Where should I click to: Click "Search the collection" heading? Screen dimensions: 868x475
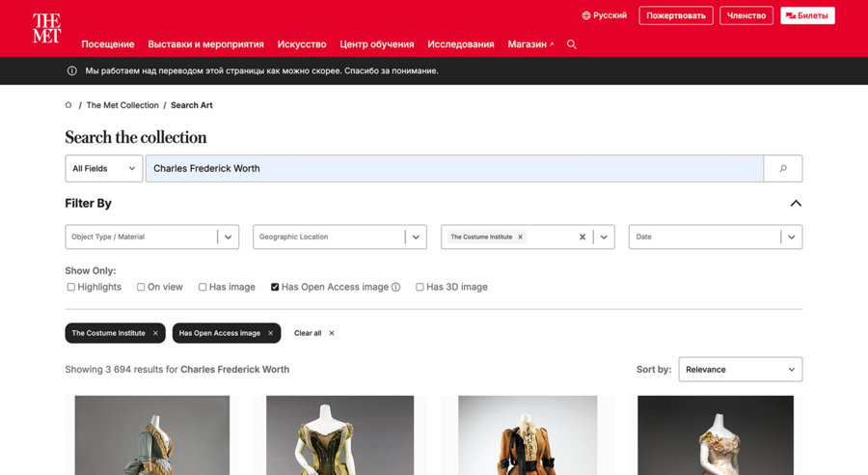coord(136,137)
